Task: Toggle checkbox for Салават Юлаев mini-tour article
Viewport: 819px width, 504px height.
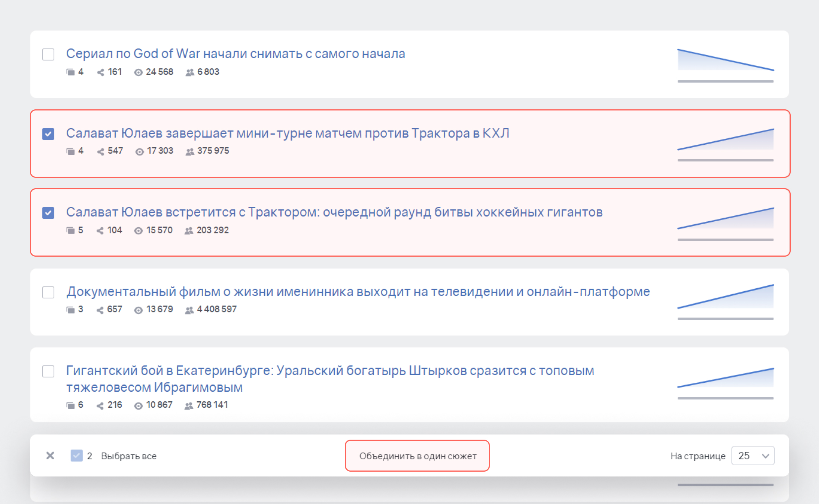Action: 48,133
